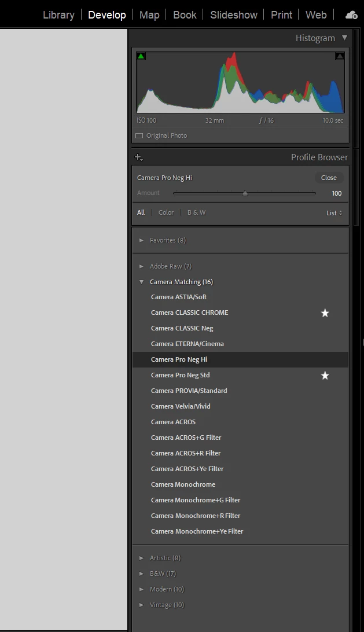Toggle the shadow clipping indicator in histogram

141,57
